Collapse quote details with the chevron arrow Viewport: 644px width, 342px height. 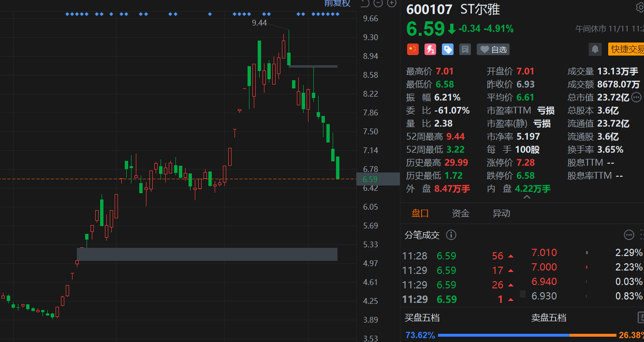click(527, 197)
